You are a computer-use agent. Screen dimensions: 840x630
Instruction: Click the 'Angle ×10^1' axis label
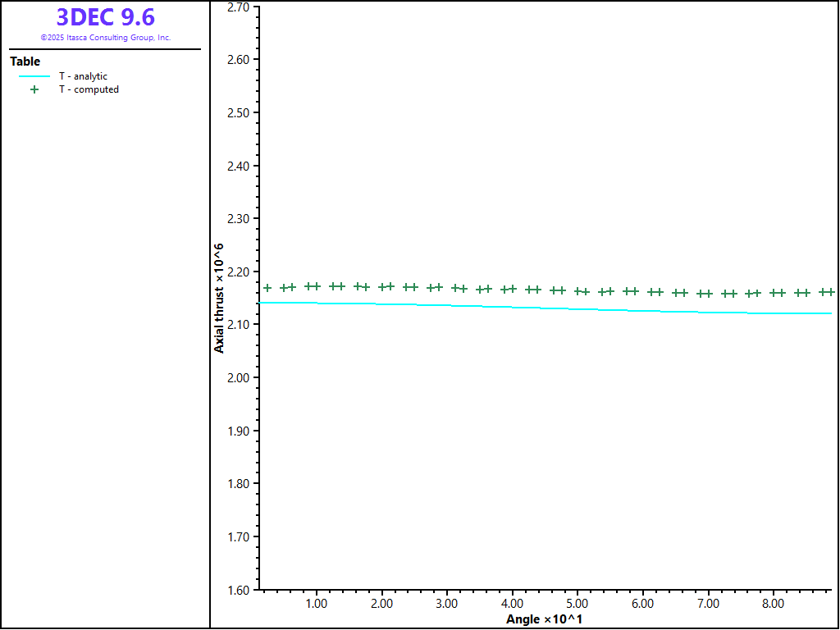click(x=544, y=619)
